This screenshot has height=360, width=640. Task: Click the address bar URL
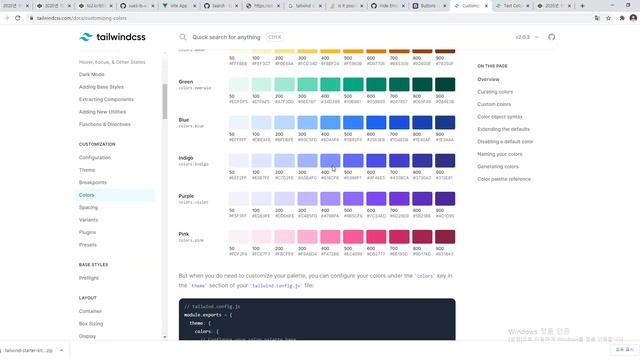coord(82,18)
